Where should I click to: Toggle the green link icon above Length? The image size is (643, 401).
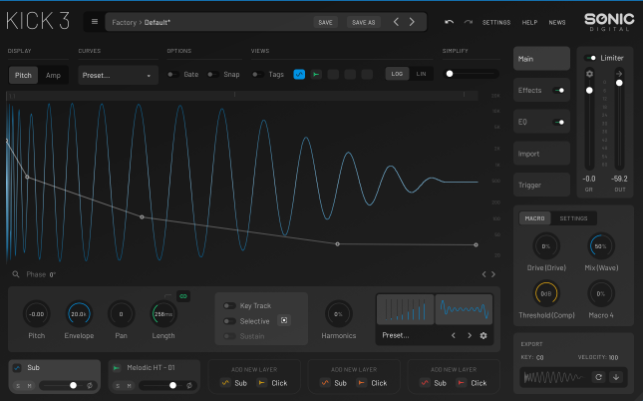pos(183,296)
